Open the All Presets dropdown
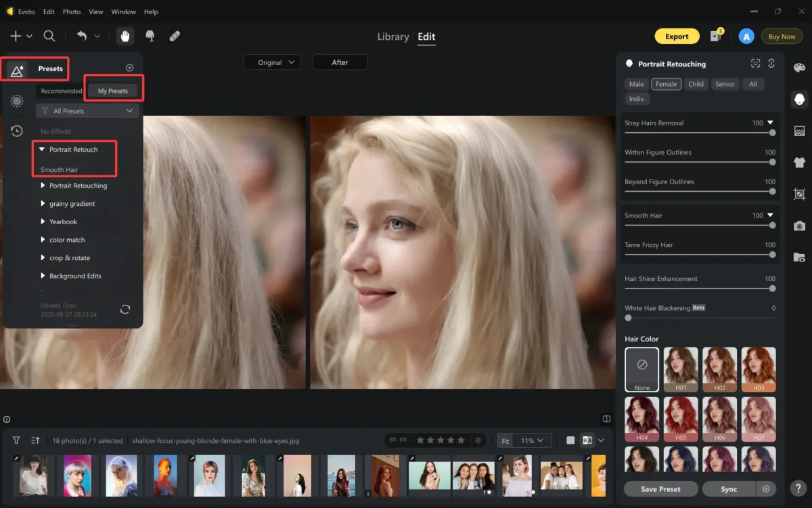812x508 pixels. [x=87, y=110]
